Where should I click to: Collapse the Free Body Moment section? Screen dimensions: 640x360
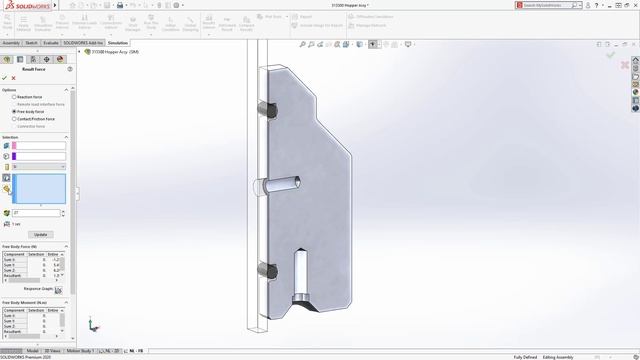pyautogui.click(x=66, y=302)
